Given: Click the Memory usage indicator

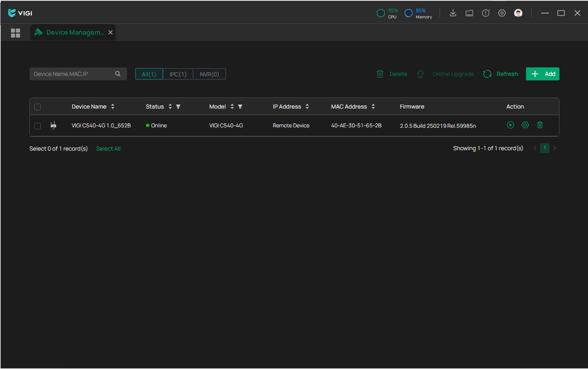Looking at the screenshot, I should [418, 13].
